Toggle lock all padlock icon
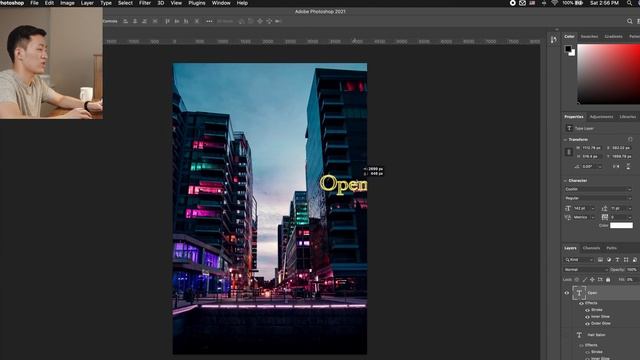The image size is (640, 360). (608, 280)
